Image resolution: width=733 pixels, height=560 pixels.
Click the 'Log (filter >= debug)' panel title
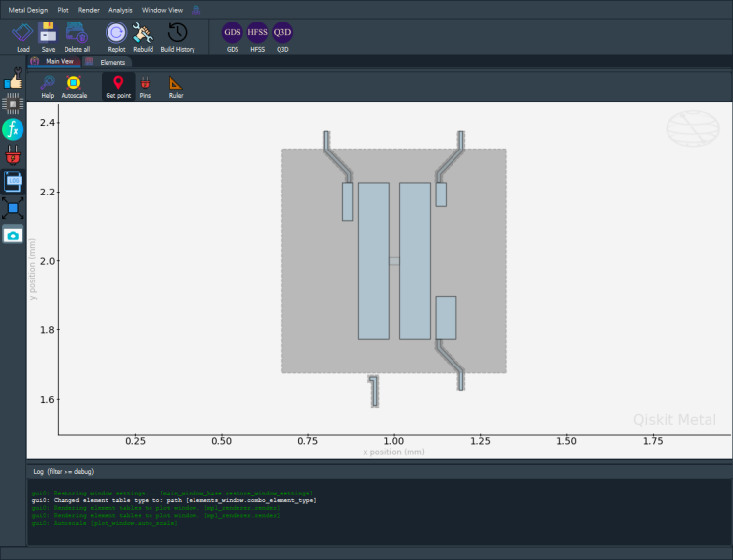[x=64, y=472]
